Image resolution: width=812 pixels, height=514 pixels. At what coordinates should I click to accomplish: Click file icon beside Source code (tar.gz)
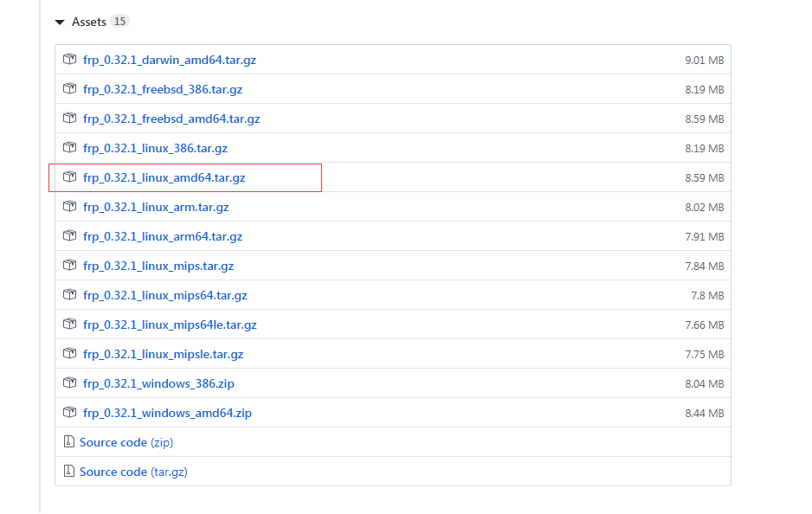69,471
